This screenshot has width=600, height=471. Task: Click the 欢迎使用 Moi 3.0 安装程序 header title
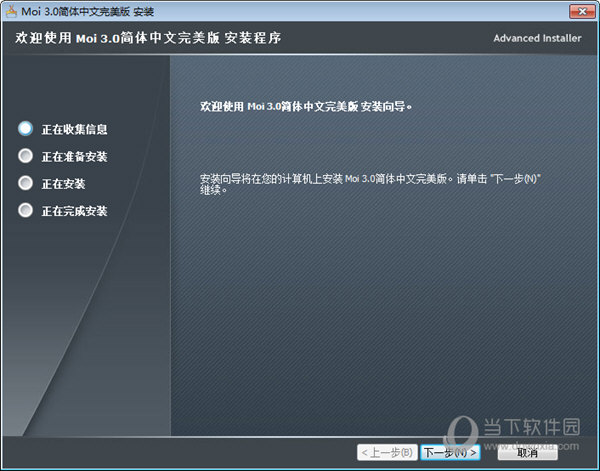[x=148, y=38]
